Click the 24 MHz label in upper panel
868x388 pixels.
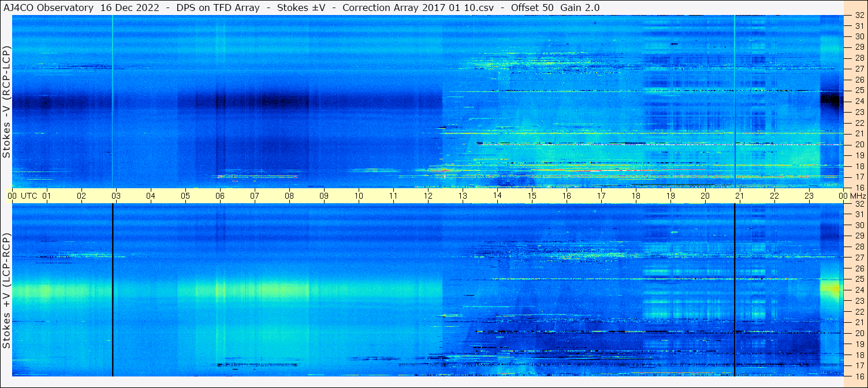[x=859, y=101]
